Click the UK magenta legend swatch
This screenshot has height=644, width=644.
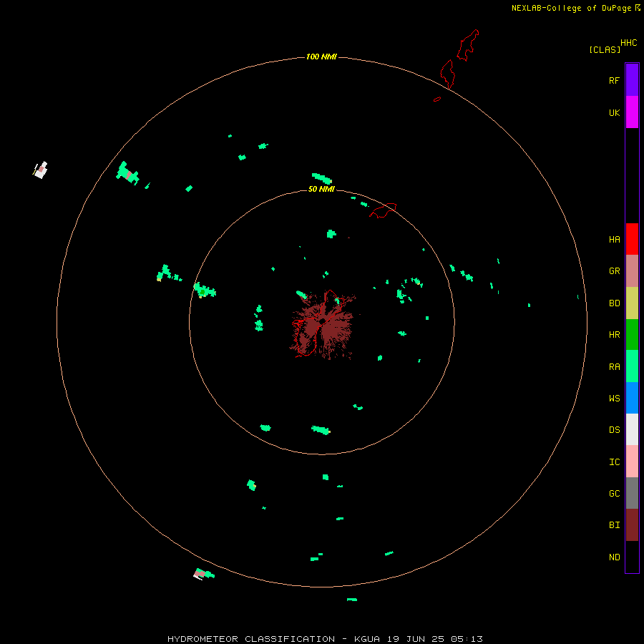[x=632, y=112]
